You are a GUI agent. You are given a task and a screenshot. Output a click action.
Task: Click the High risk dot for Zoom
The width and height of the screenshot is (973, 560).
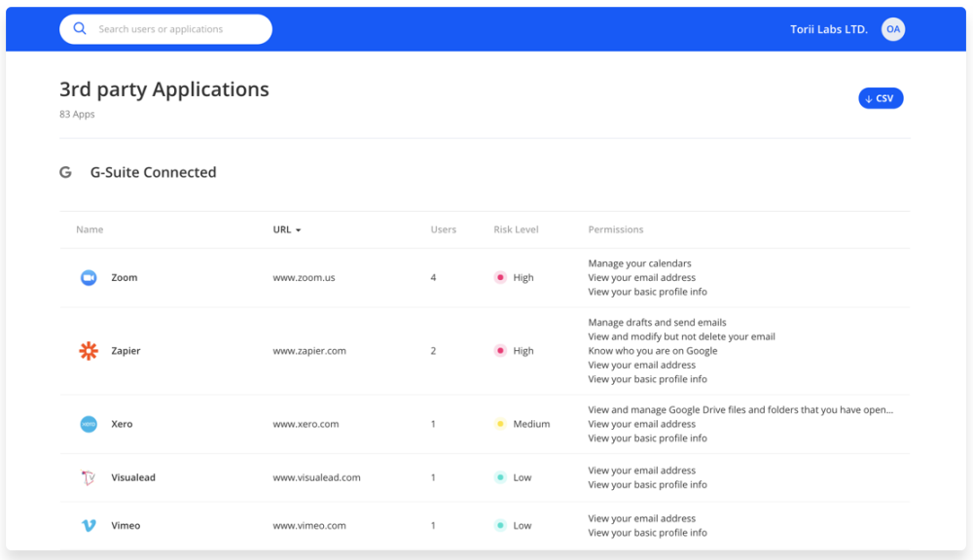pyautogui.click(x=500, y=278)
